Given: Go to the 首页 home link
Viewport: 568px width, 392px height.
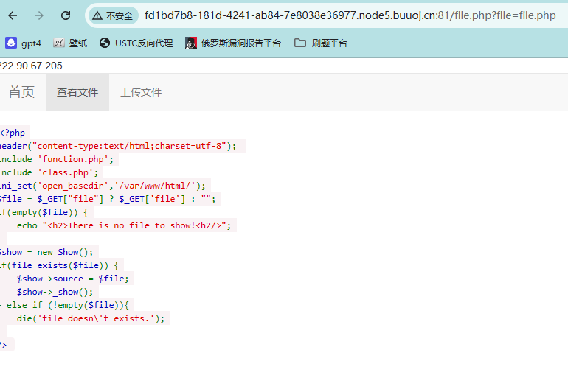Looking at the screenshot, I should point(21,92).
